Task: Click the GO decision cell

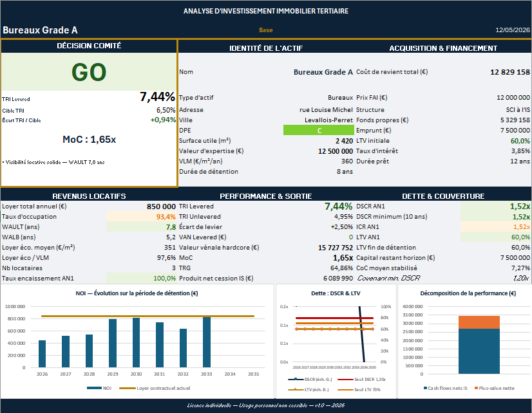Action: click(89, 72)
